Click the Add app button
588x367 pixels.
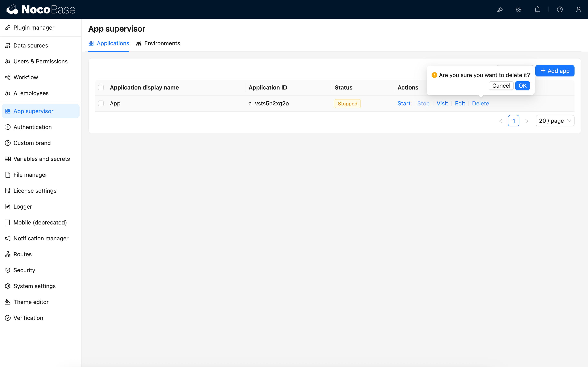click(555, 71)
